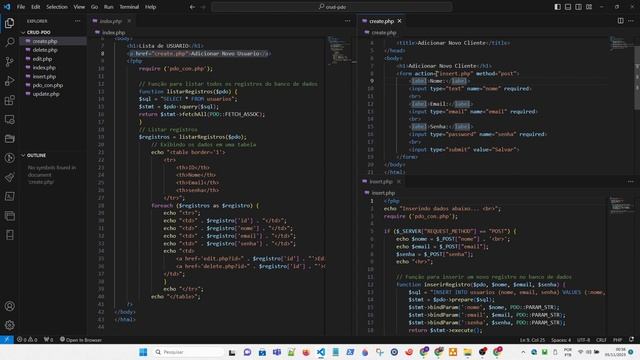640x360 pixels.
Task: Split the create.php editor right
Action: coord(620,21)
